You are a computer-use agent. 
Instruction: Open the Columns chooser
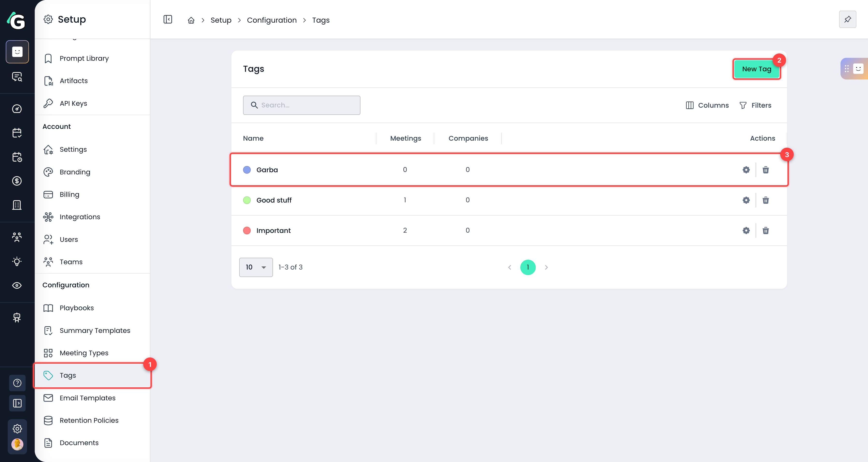tap(707, 106)
